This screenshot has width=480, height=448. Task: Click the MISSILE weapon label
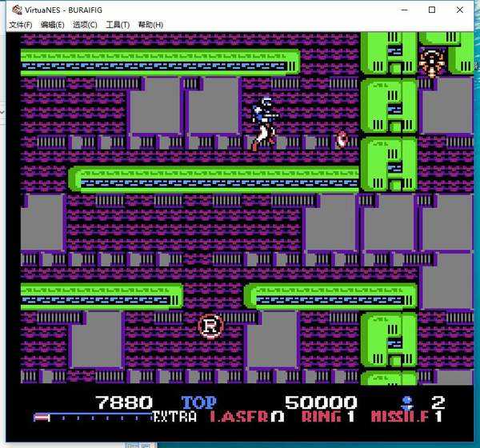tap(400, 417)
